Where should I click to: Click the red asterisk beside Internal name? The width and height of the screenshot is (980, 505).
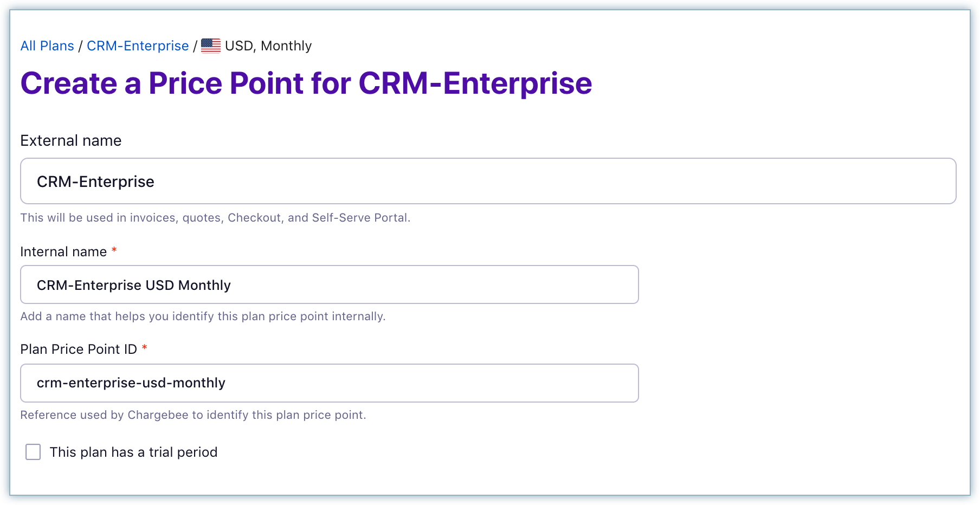tap(114, 250)
